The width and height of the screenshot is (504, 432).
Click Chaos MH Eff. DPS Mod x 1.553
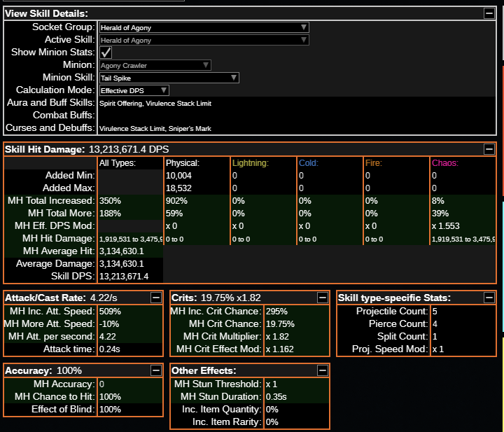click(446, 226)
